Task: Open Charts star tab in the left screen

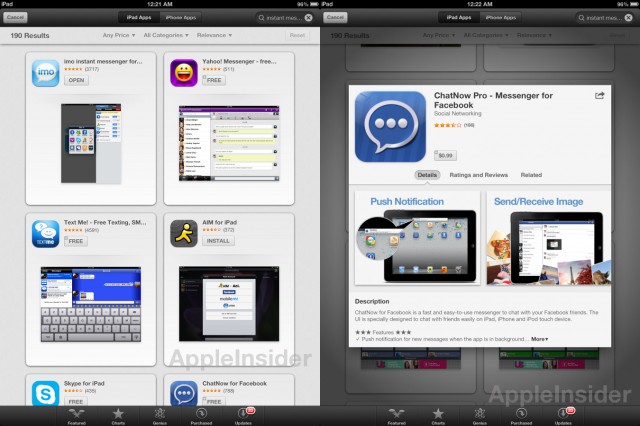Action: [118, 416]
